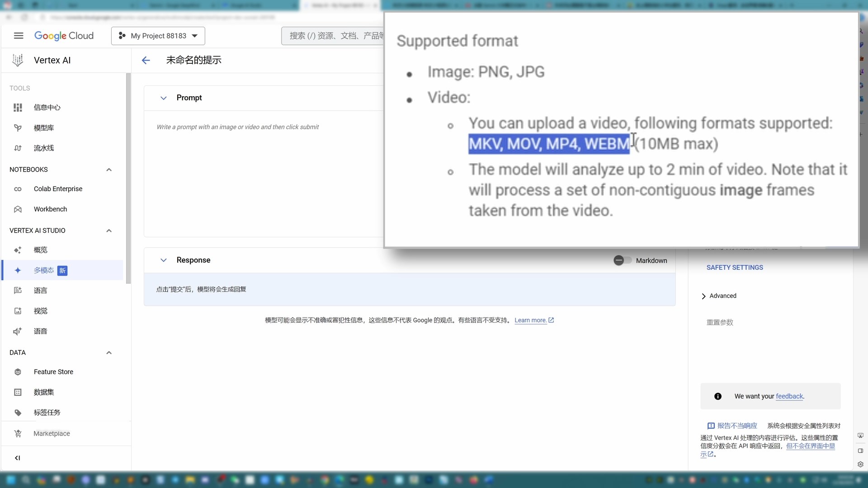Open 标签任务 labeling tasks icon
The image size is (868, 488).
point(18,413)
